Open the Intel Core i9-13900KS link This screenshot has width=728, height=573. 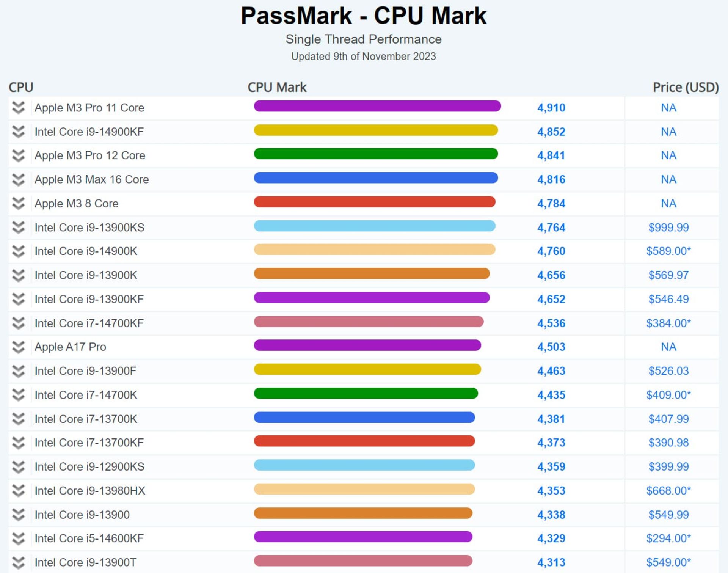89,228
